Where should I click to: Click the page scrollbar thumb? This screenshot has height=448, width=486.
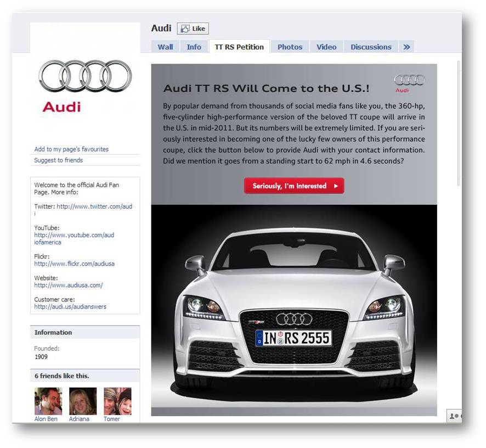coord(459,124)
